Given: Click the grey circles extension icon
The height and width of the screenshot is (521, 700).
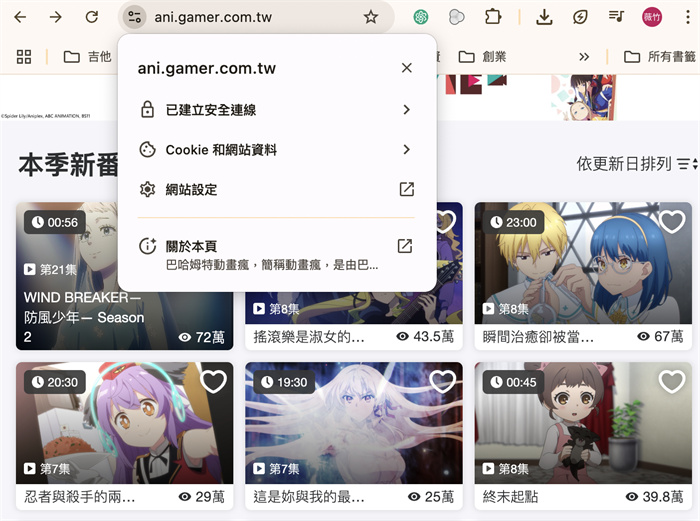Looking at the screenshot, I should pos(456,17).
